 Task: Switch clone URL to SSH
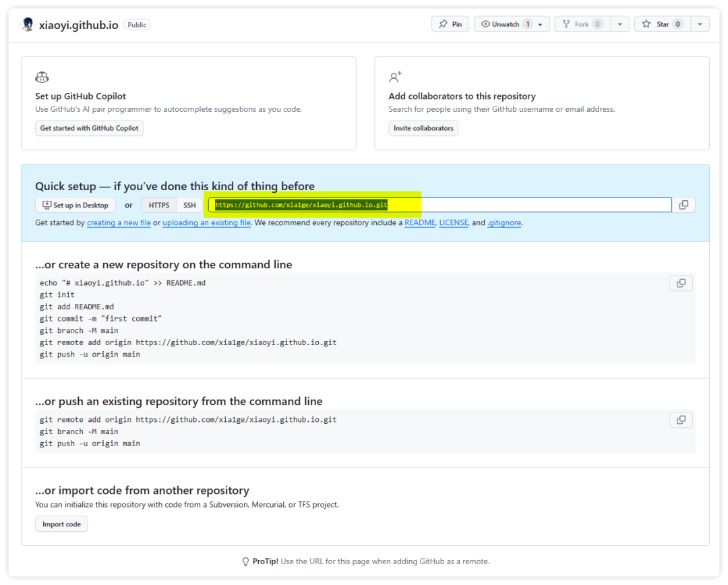click(189, 206)
